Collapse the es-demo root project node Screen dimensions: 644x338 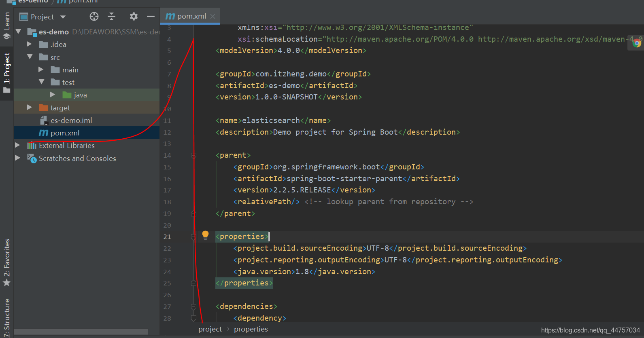[x=18, y=31]
